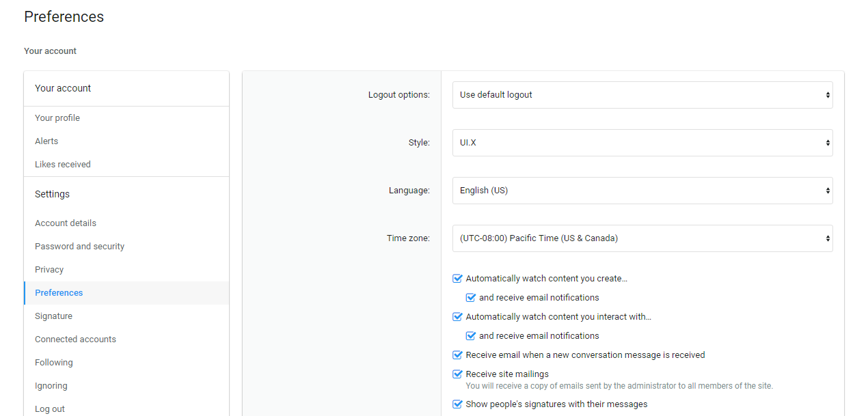The height and width of the screenshot is (416, 868).
Task: Uncheck Automatically watch content you create
Action: [458, 279]
